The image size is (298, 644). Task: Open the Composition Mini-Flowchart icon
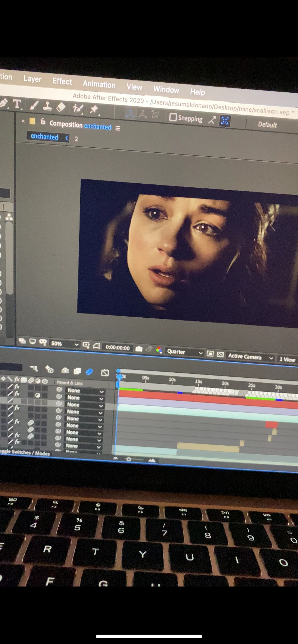click(34, 368)
